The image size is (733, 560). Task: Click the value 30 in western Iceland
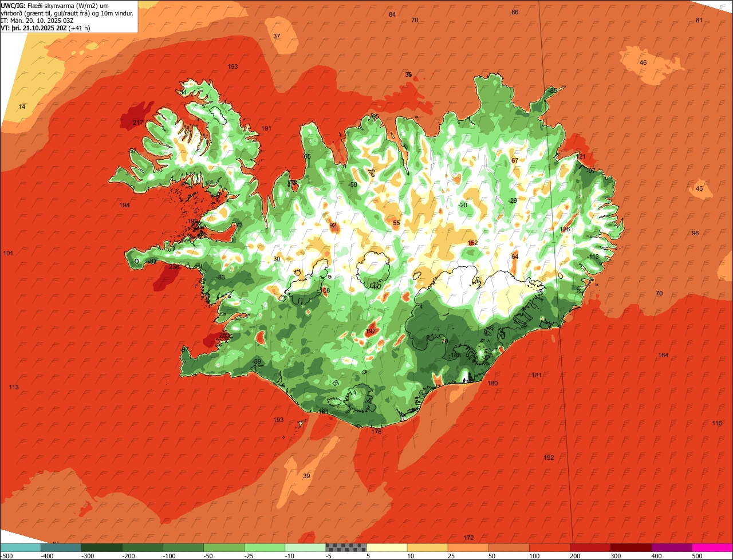pyautogui.click(x=277, y=259)
